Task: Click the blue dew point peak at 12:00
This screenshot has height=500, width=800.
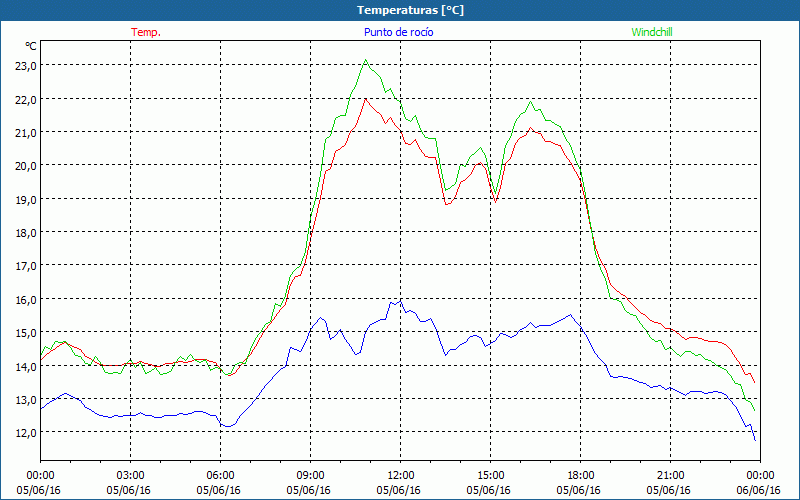Action: pyautogui.click(x=401, y=301)
